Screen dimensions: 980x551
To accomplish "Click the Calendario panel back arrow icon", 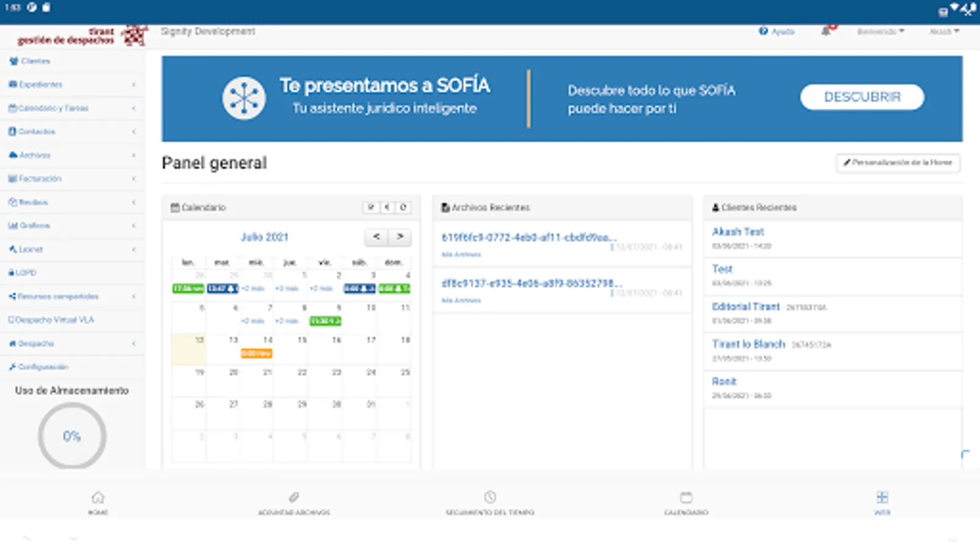I will pyautogui.click(x=387, y=208).
